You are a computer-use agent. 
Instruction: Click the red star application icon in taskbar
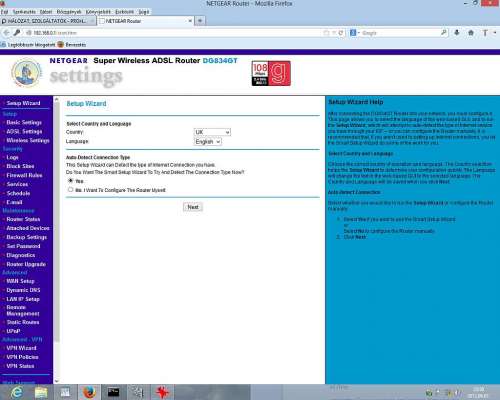[162, 392]
